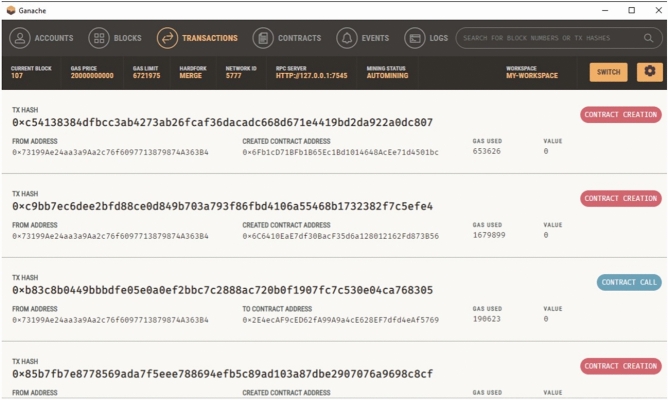Screen dimensions: 668x400
Task: Open transaction hash starting 0x85b7fb7e87
Action: tap(222, 374)
